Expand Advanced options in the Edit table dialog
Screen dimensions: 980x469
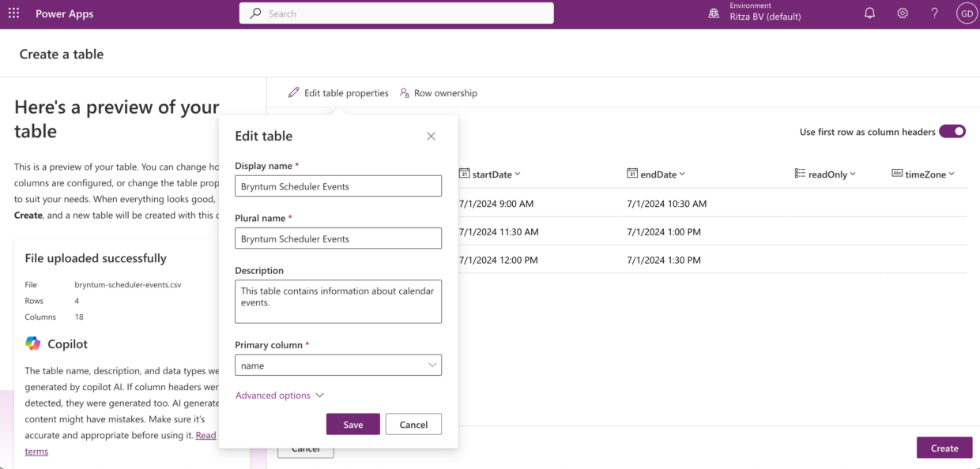click(278, 395)
